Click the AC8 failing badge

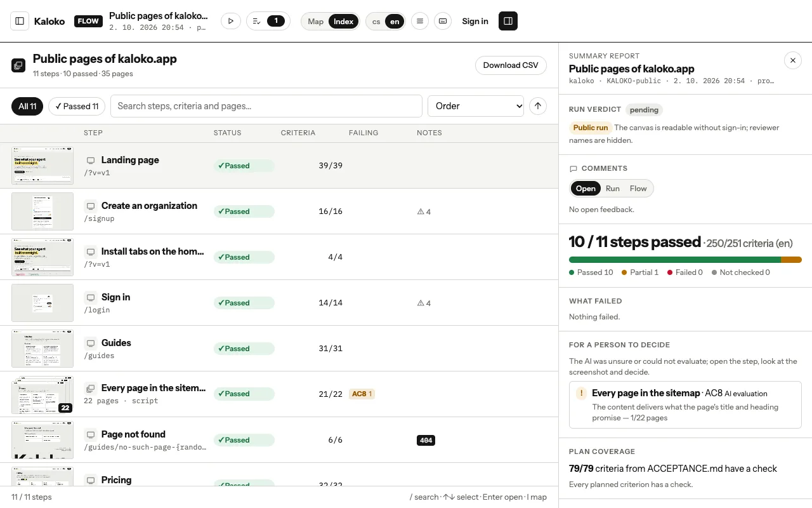pyautogui.click(x=362, y=394)
